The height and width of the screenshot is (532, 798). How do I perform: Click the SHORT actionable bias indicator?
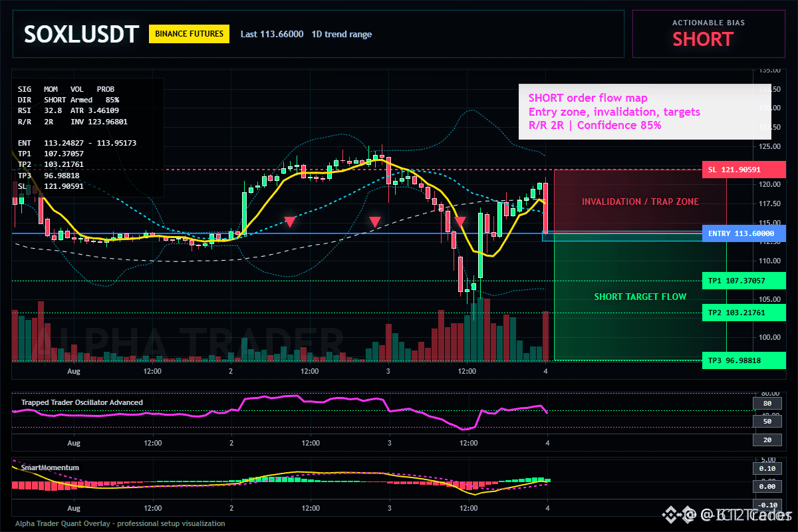702,39
